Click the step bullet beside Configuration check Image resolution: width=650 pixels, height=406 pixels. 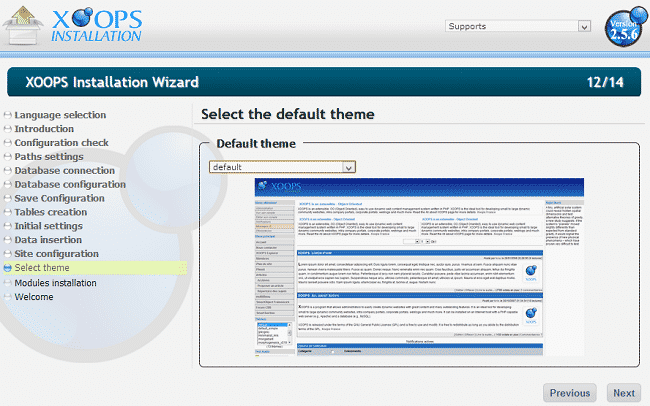pyautogui.click(x=7, y=143)
